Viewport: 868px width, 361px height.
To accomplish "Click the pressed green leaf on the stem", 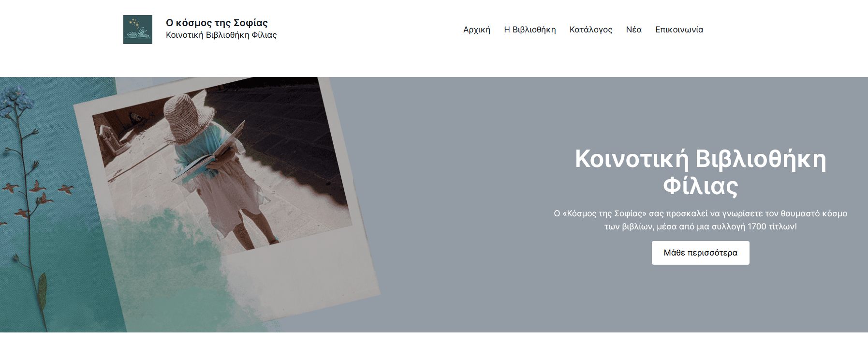I will click(43, 290).
